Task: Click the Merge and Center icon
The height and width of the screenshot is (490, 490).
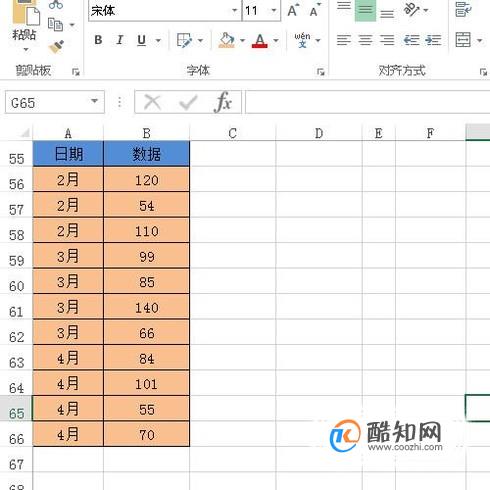Action: pyautogui.click(x=463, y=40)
